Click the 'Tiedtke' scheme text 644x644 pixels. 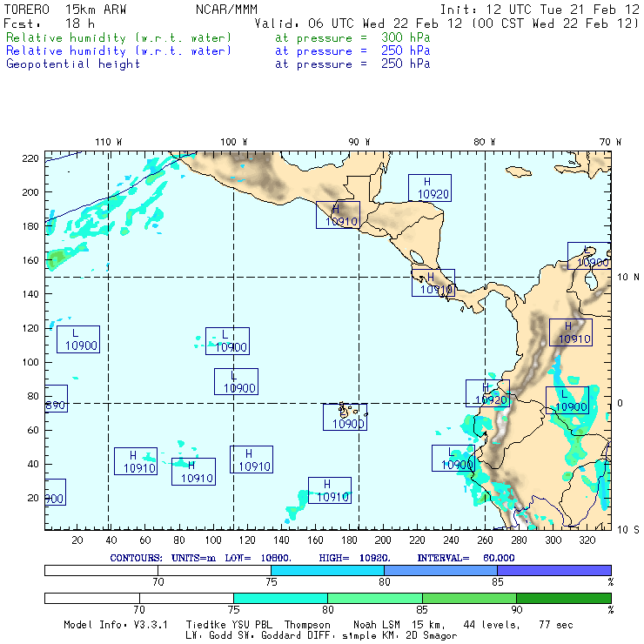pos(206,625)
